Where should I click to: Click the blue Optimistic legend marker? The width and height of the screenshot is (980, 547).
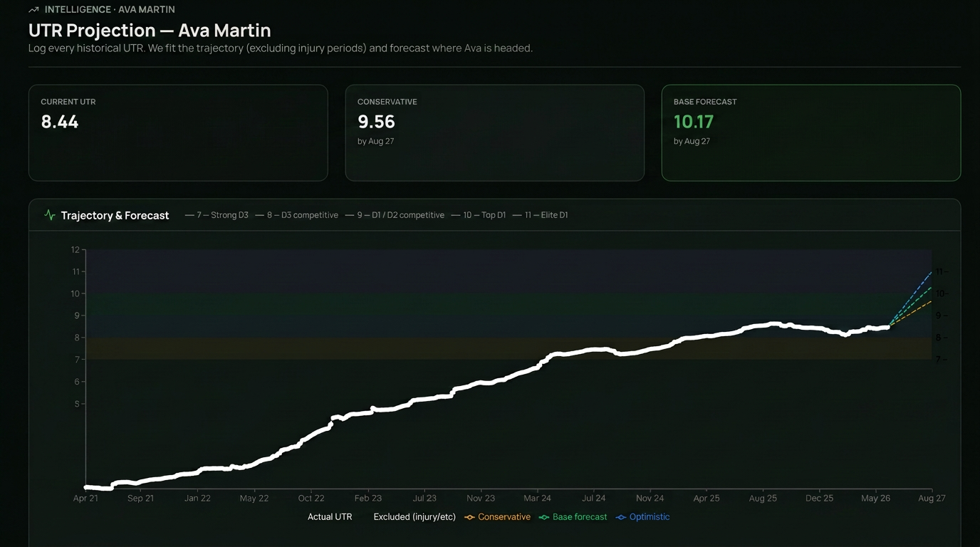coord(621,517)
